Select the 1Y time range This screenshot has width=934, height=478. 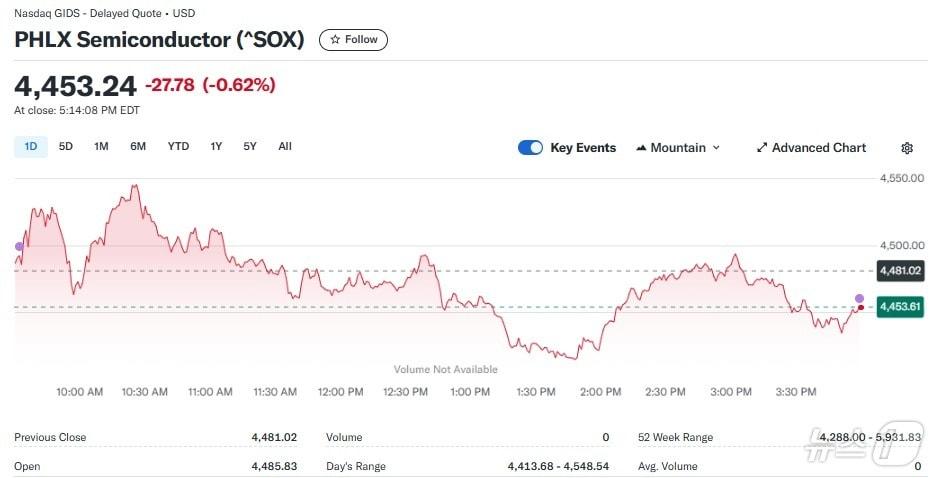tap(216, 147)
